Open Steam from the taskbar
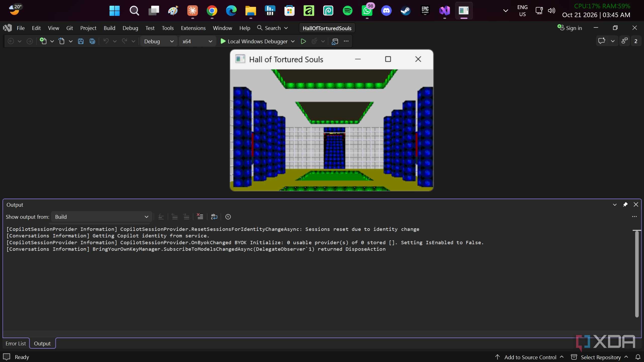644x362 pixels. click(405, 11)
